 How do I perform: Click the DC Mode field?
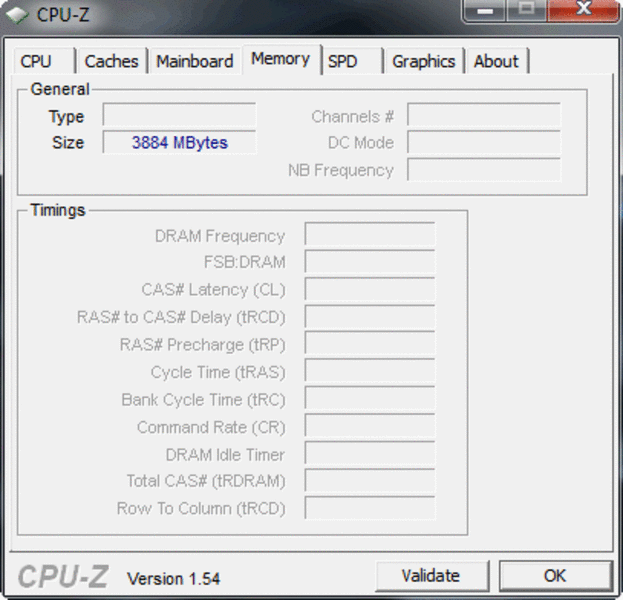[x=484, y=142]
